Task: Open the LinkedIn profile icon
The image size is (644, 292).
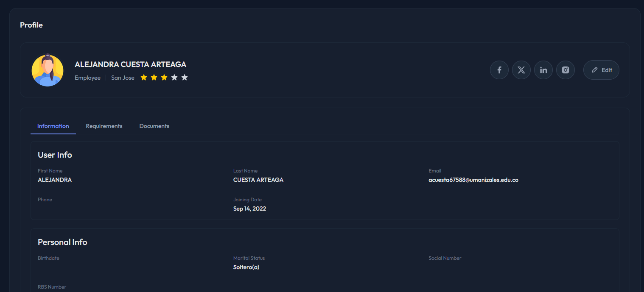Action: coord(543,70)
